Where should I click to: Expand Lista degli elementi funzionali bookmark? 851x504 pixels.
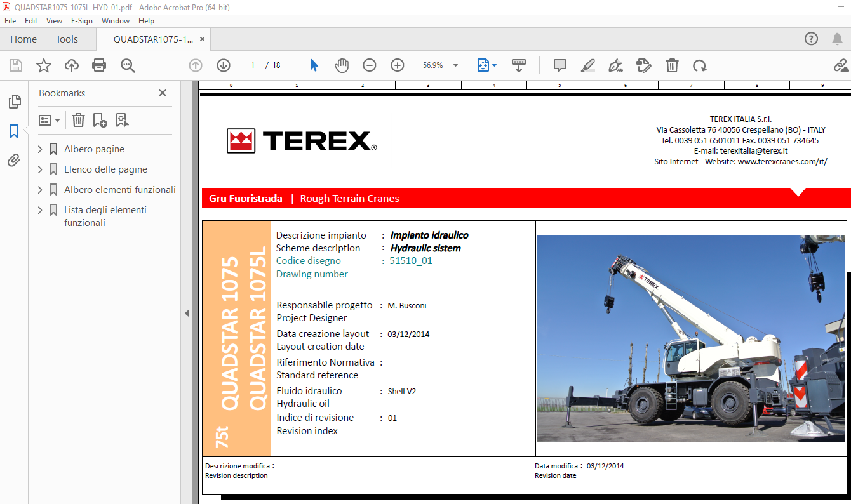40,210
